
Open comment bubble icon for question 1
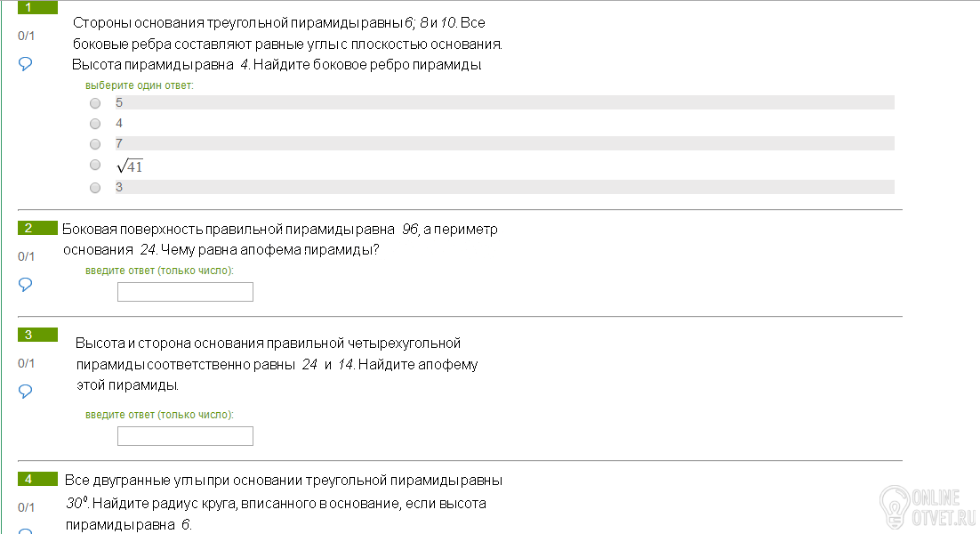tap(25, 64)
